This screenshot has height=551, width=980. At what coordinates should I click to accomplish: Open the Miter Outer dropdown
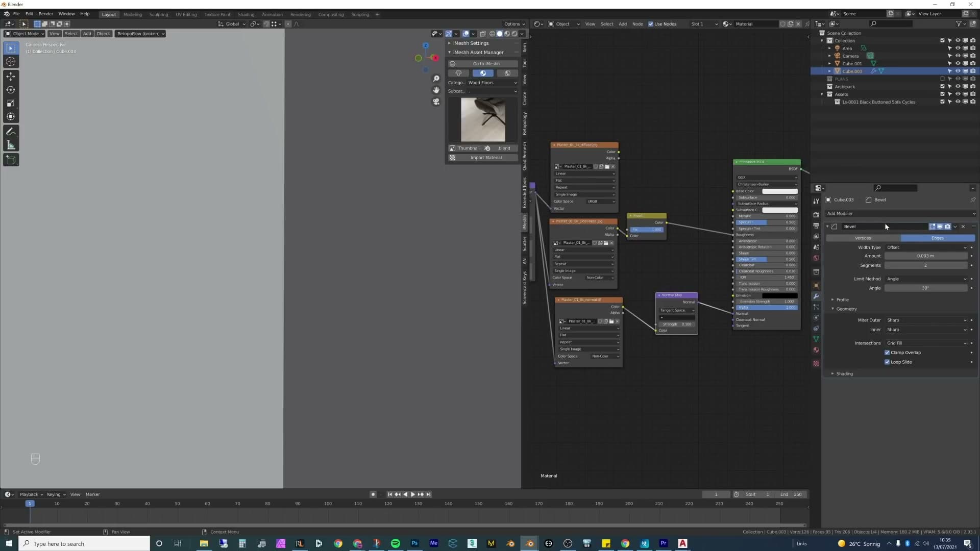click(x=926, y=320)
